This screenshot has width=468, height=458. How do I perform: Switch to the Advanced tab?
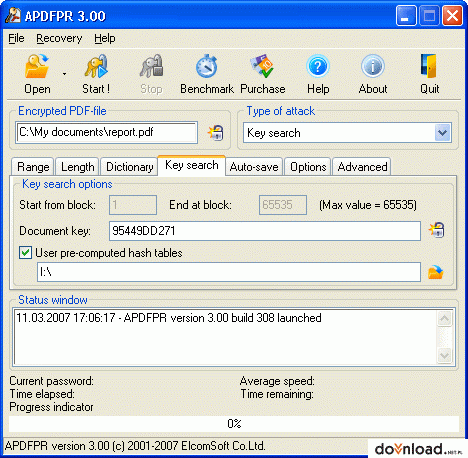pyautogui.click(x=362, y=167)
